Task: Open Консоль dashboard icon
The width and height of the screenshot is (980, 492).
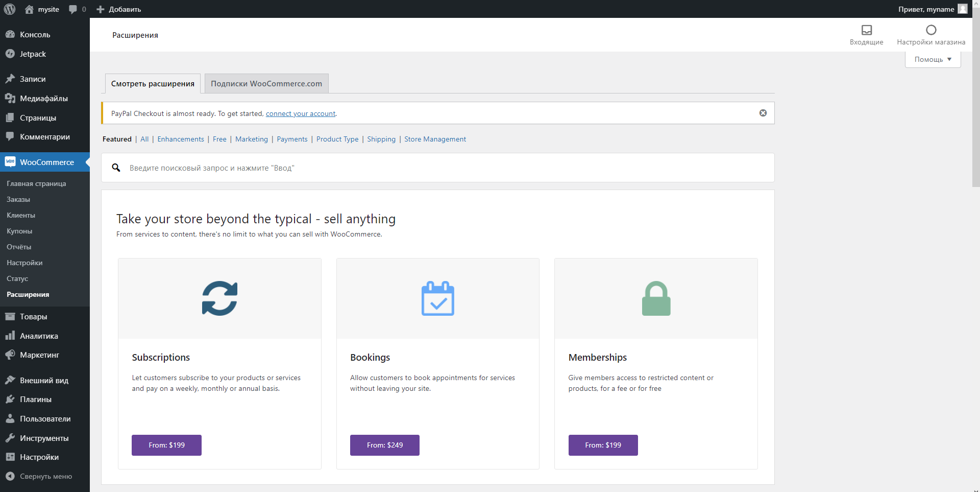Action: pyautogui.click(x=10, y=34)
